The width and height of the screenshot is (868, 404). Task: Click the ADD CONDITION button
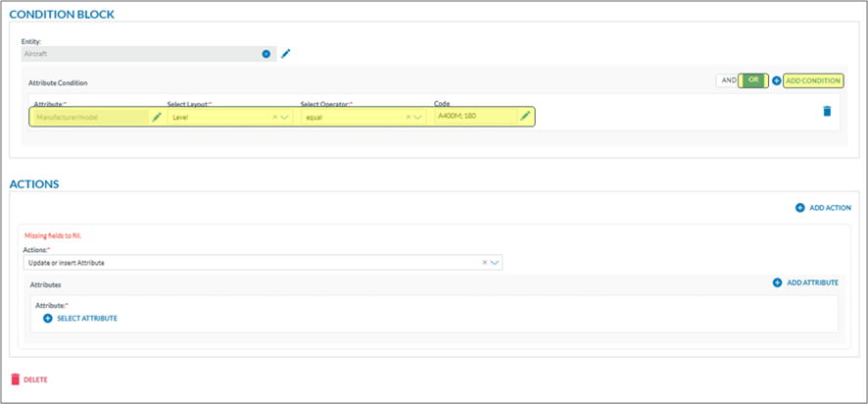click(x=813, y=80)
